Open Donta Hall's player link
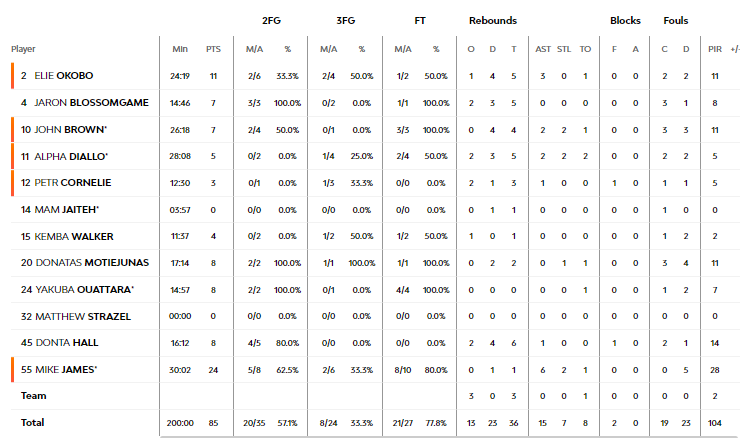The width and height of the screenshot is (740, 438). (x=67, y=343)
